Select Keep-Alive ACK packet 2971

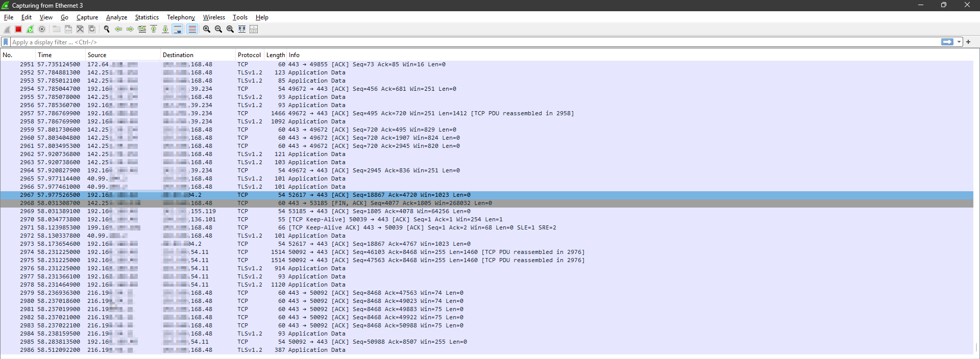[487, 227]
